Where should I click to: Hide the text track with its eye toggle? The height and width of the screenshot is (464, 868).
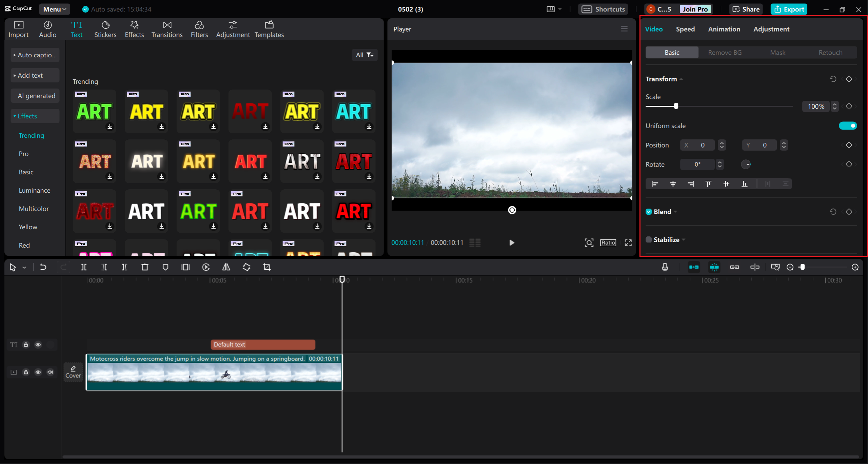[x=38, y=345]
